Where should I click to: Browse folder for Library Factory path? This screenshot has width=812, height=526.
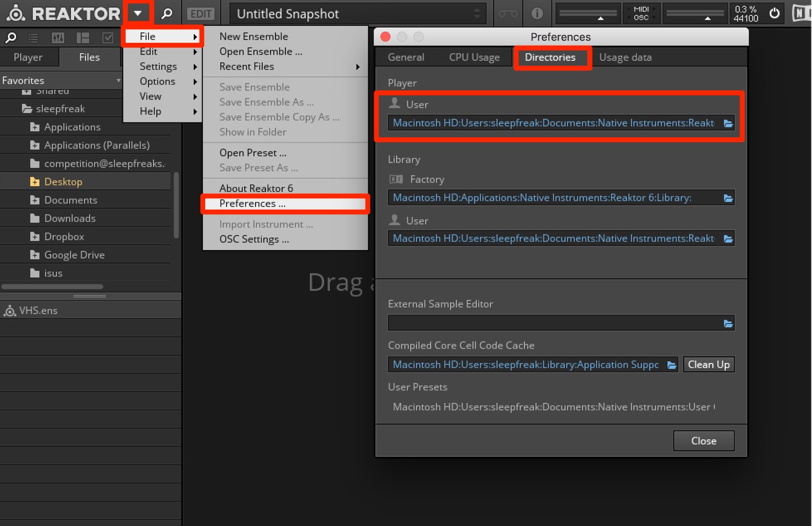coord(728,198)
